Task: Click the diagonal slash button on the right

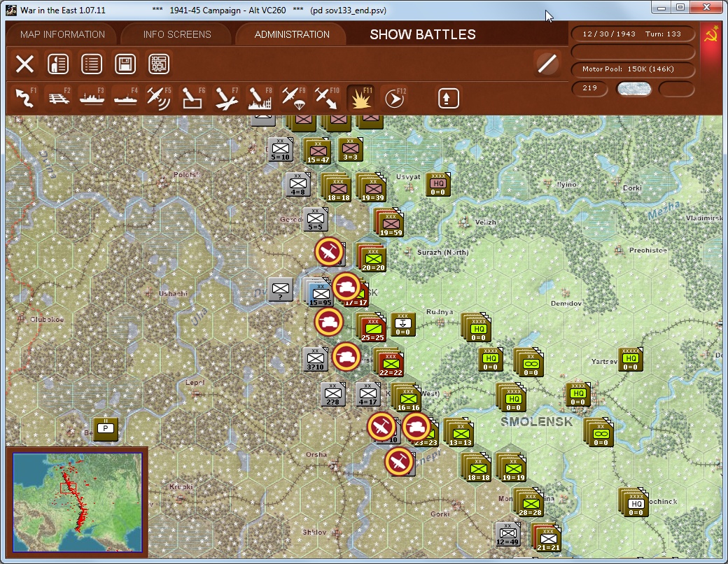Action: pos(547,64)
